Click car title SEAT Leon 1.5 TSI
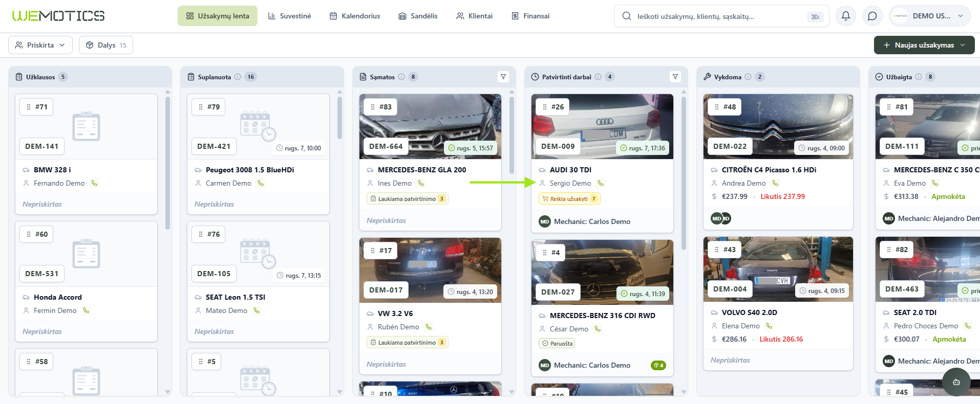The width and height of the screenshot is (980, 404). tap(236, 297)
